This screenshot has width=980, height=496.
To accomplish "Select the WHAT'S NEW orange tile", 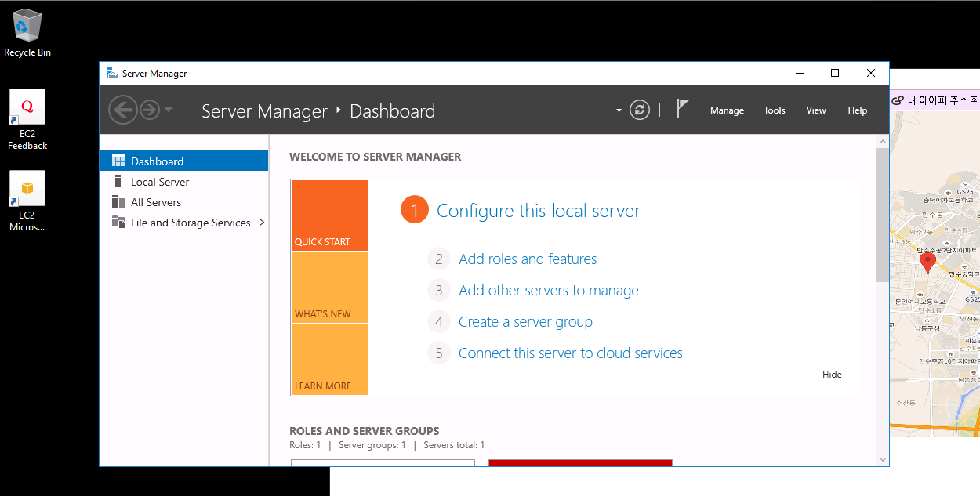I will (329, 288).
